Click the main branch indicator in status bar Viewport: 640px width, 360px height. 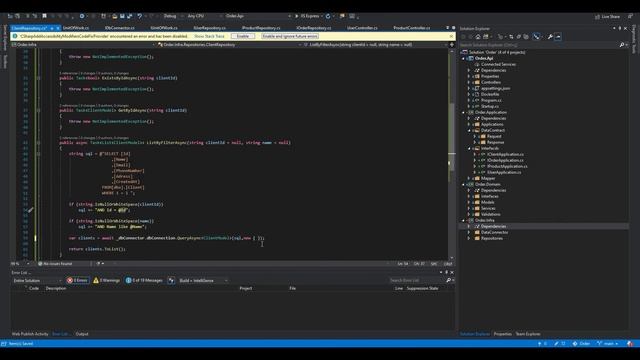[x=608, y=344]
